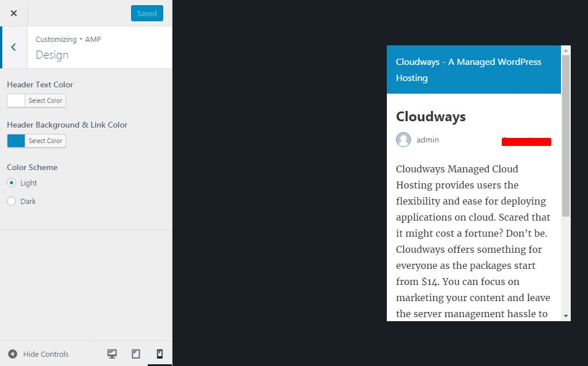Switch to desktop preview icon

tap(112, 354)
